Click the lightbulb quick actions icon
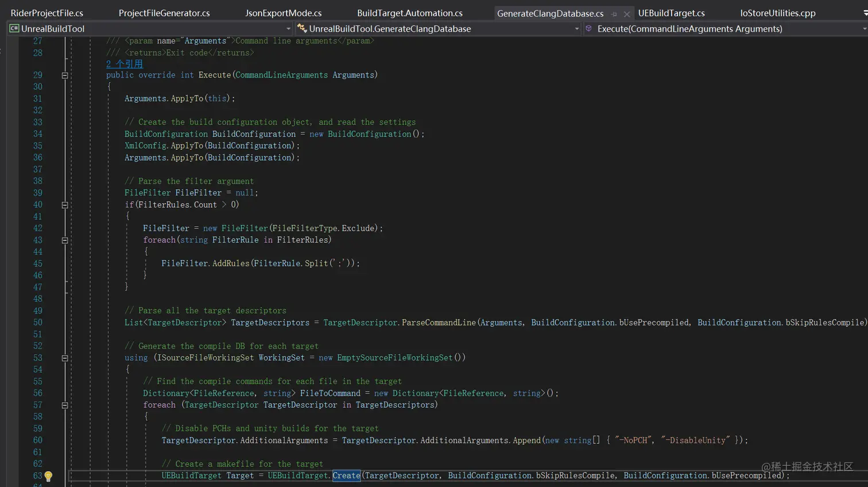Screen dimensions: 868x487 pos(48,476)
